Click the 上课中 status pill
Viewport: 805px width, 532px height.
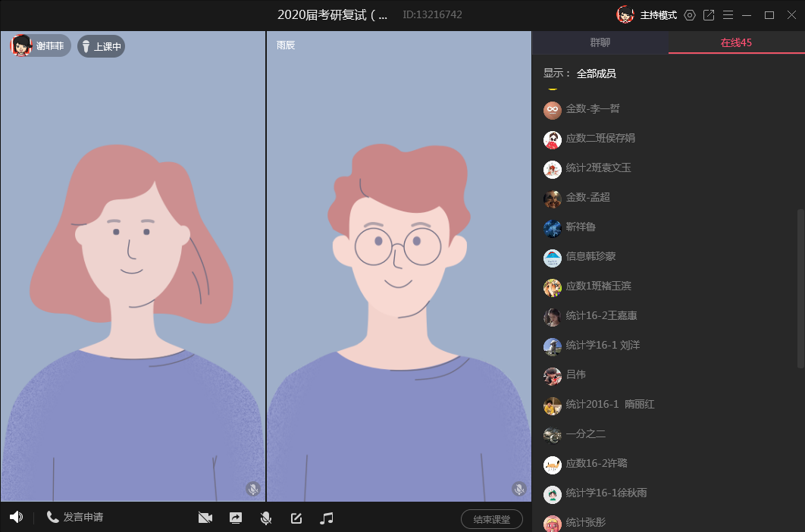click(101, 46)
